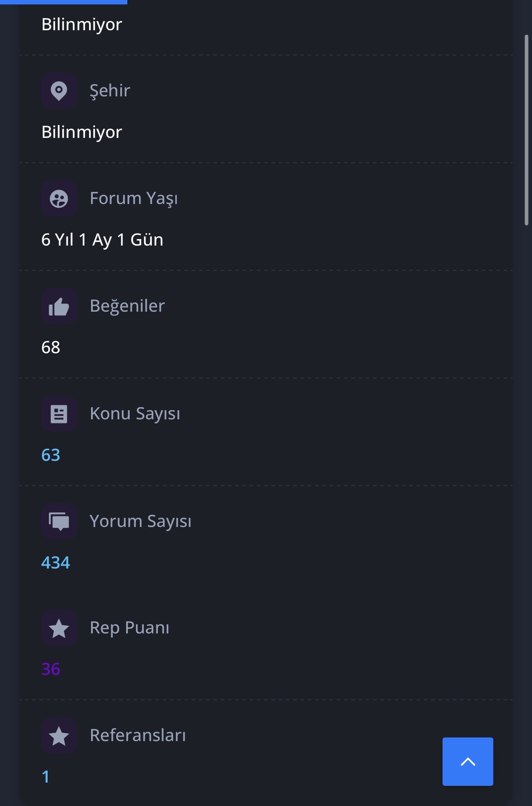
Task: Click the Şehir label text
Action: 110,91
